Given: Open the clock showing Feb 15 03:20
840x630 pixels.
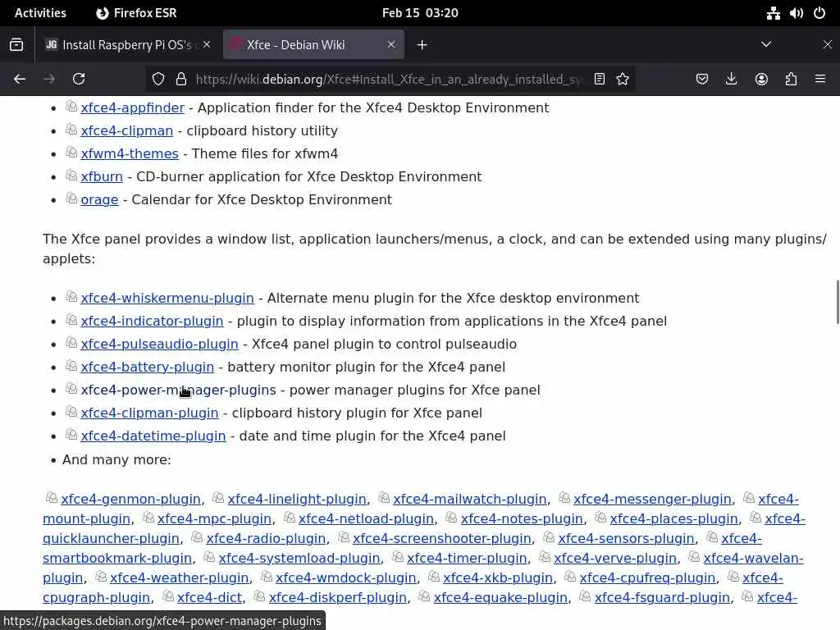Looking at the screenshot, I should tap(420, 13).
